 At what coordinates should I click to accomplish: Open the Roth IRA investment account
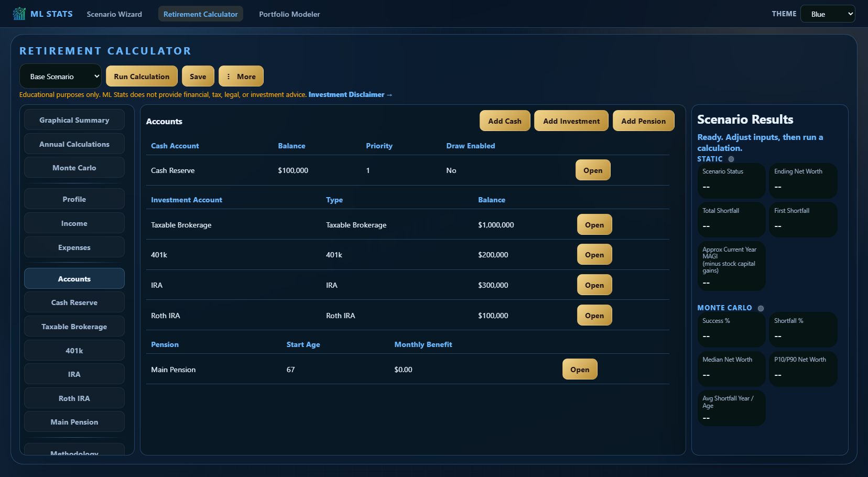(594, 315)
